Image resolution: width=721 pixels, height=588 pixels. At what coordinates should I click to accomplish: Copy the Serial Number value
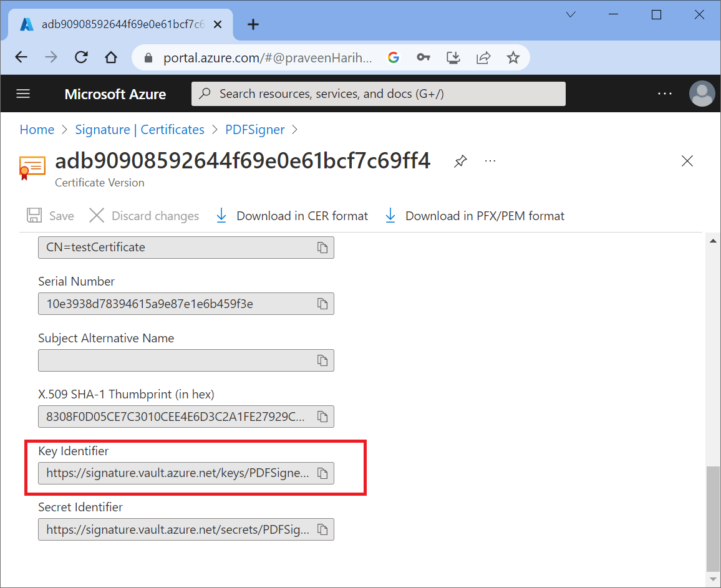[x=322, y=304]
